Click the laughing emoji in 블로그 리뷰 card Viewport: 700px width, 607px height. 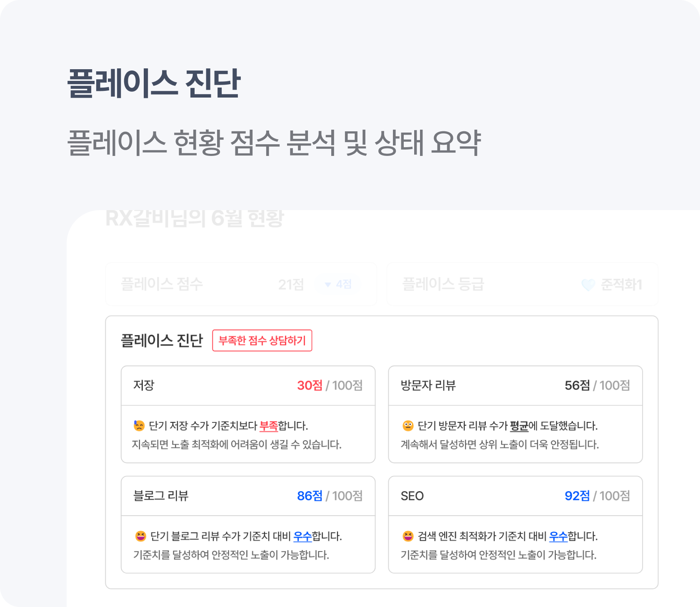pyautogui.click(x=141, y=536)
